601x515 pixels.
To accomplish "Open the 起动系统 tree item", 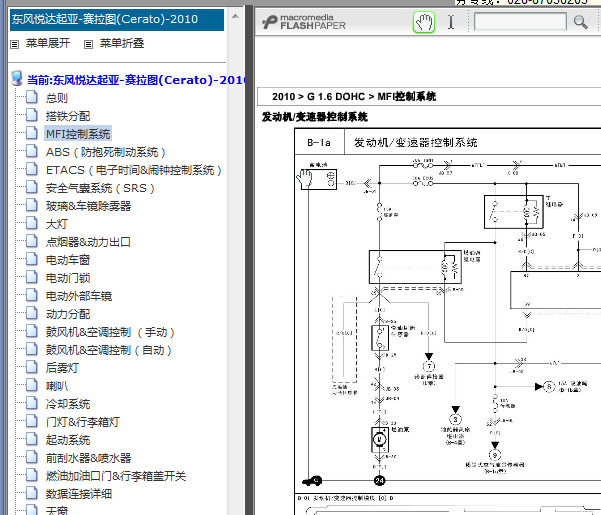I will 68,440.
